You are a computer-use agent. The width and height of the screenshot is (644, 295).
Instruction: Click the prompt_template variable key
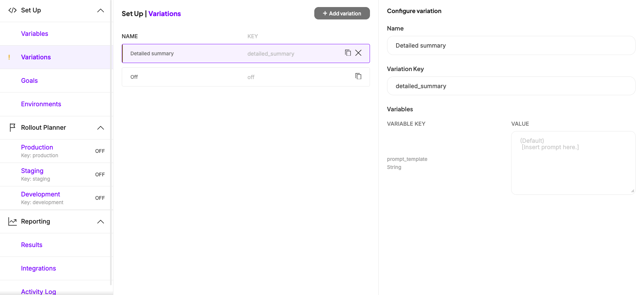407,159
